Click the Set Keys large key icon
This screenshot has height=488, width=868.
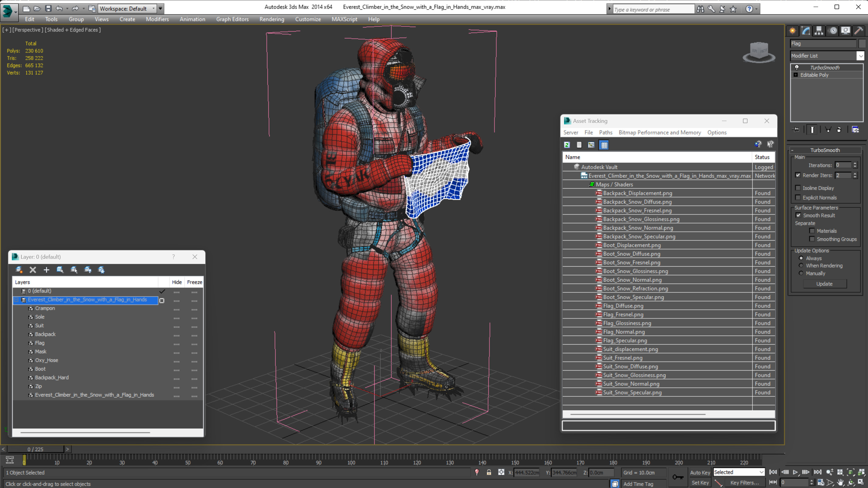coord(678,477)
